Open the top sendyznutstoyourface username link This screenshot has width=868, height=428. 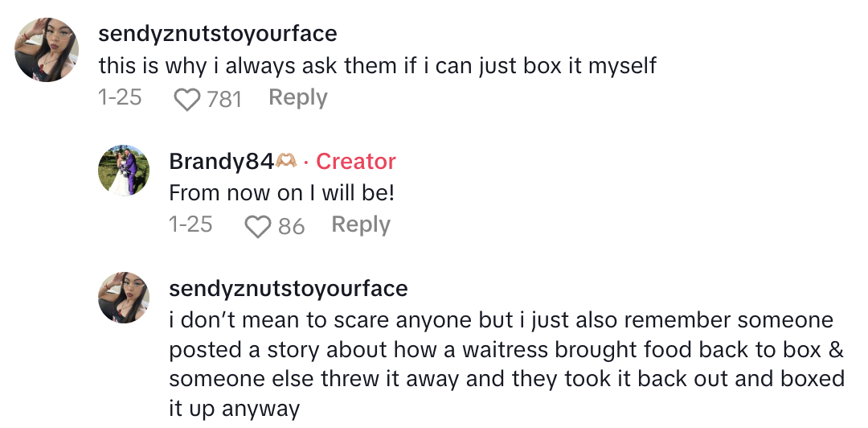click(217, 34)
